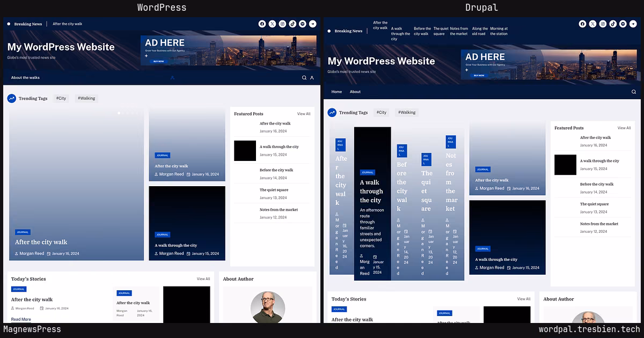Open Facebook icon in Drupal header

pyautogui.click(x=582, y=24)
